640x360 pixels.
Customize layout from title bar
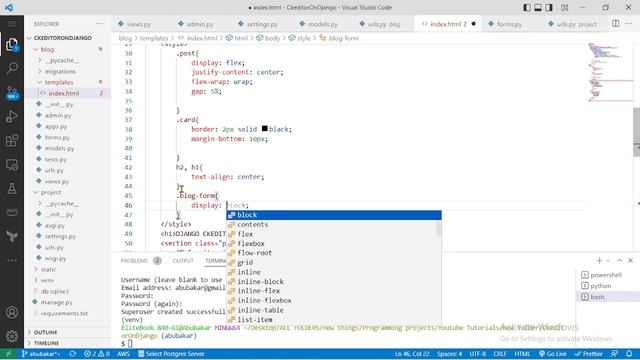click(x=564, y=7)
